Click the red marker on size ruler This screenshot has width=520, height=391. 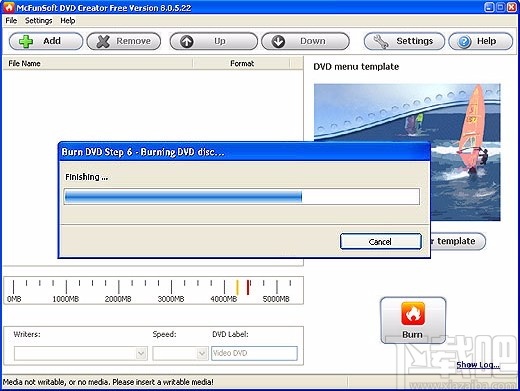248,287
